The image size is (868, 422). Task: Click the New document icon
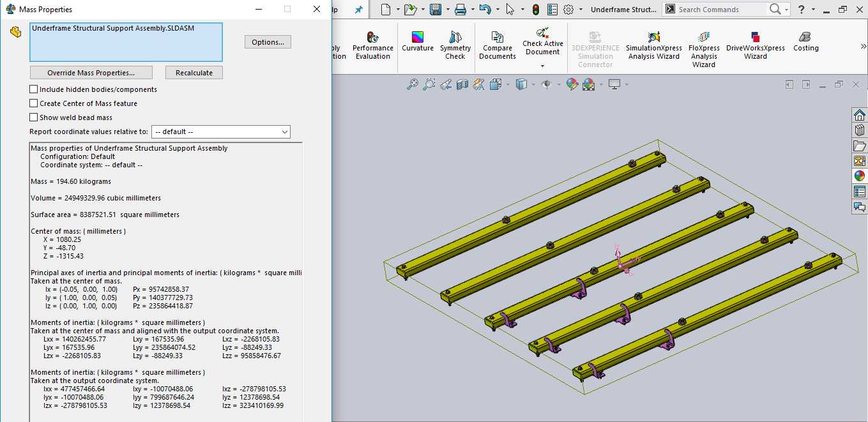pyautogui.click(x=385, y=10)
